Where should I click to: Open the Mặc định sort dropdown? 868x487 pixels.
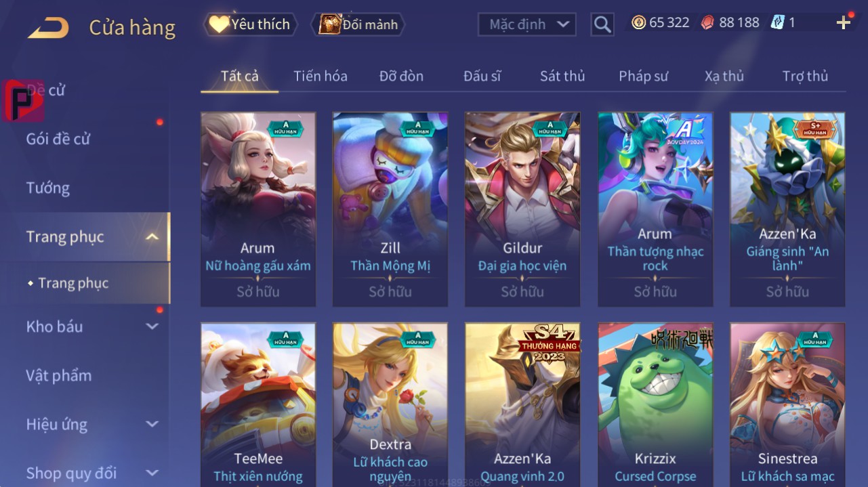tap(527, 24)
